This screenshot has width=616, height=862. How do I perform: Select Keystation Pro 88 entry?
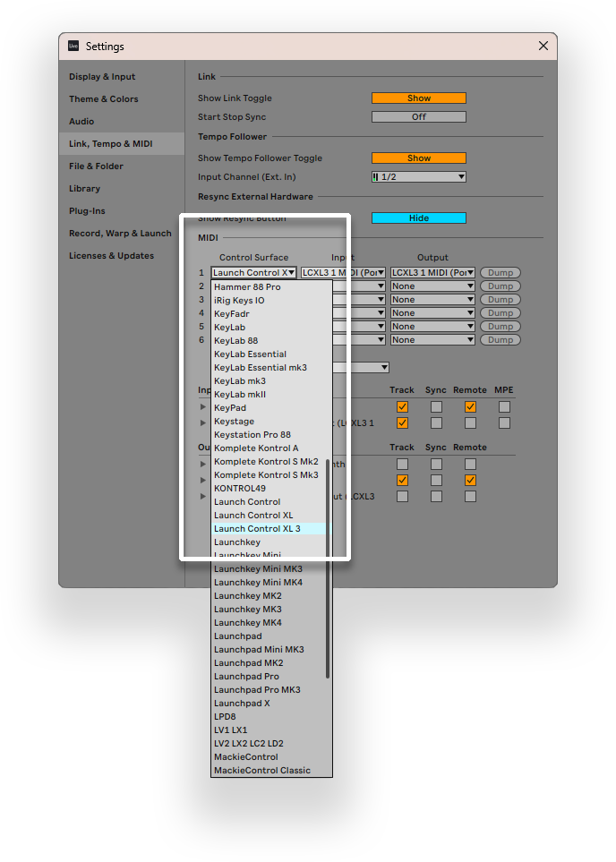pos(271,435)
